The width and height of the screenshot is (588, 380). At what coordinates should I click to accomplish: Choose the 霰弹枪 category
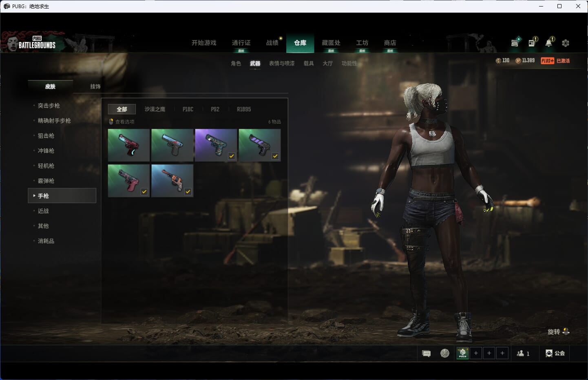click(46, 181)
